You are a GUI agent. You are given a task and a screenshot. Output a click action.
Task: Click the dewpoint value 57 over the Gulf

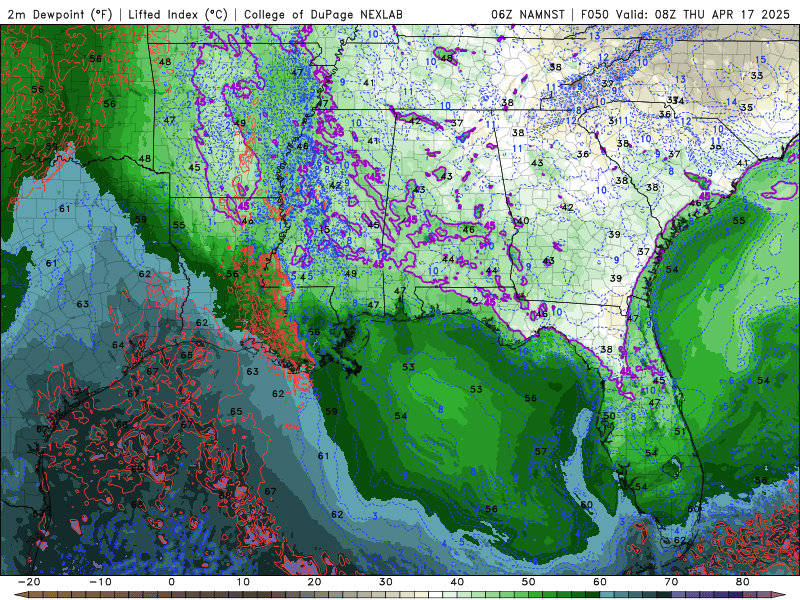pyautogui.click(x=541, y=451)
